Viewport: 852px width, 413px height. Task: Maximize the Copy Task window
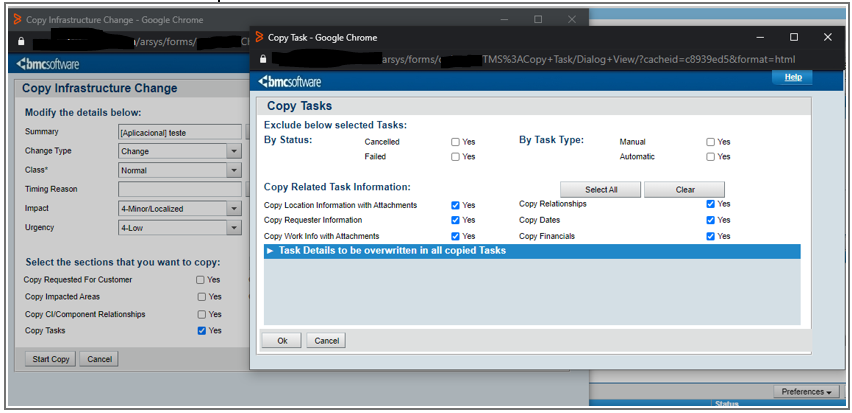coord(794,37)
